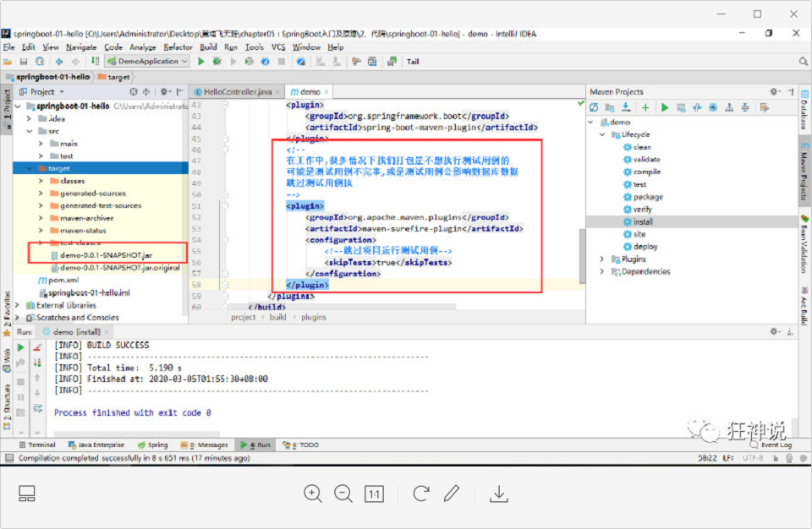Screen dimensions: 812x529
Task: Select the install lifecycle goal
Action: click(643, 221)
